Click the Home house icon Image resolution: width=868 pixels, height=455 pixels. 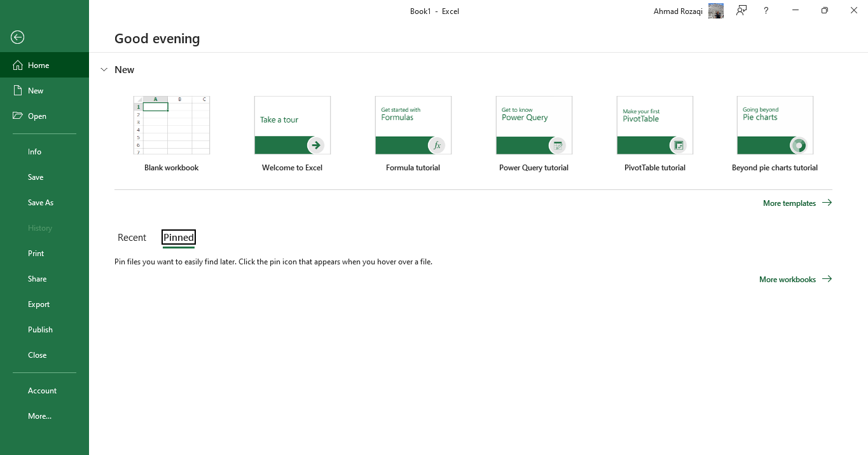(18, 65)
